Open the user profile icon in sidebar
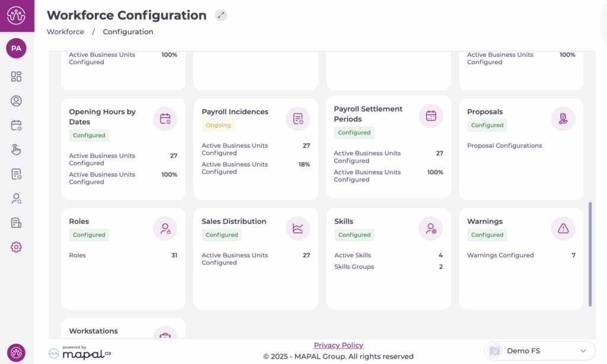The height and width of the screenshot is (364, 607). [x=16, y=101]
